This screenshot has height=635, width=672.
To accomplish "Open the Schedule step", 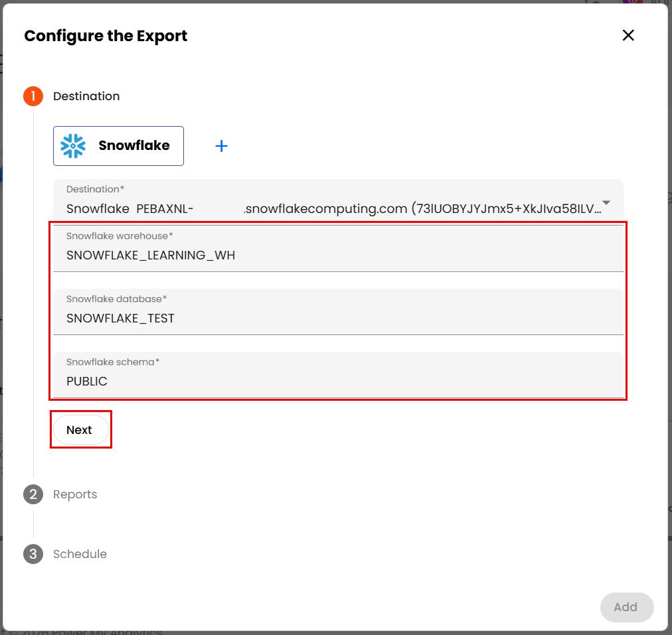I will tap(80, 554).
